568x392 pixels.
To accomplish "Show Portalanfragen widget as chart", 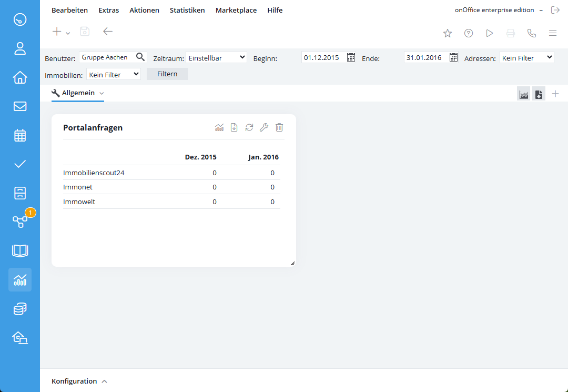I will [x=219, y=127].
